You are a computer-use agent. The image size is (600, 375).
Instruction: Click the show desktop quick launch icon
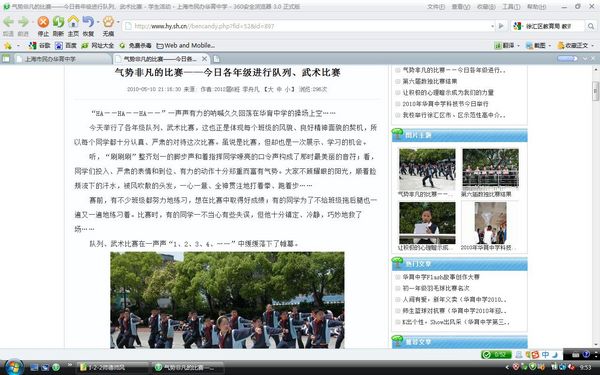tap(34, 367)
